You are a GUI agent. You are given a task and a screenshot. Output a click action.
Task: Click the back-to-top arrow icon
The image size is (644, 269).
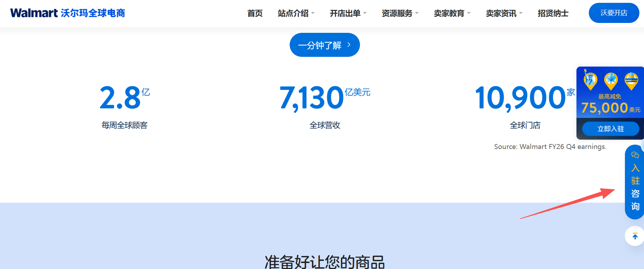click(x=635, y=236)
